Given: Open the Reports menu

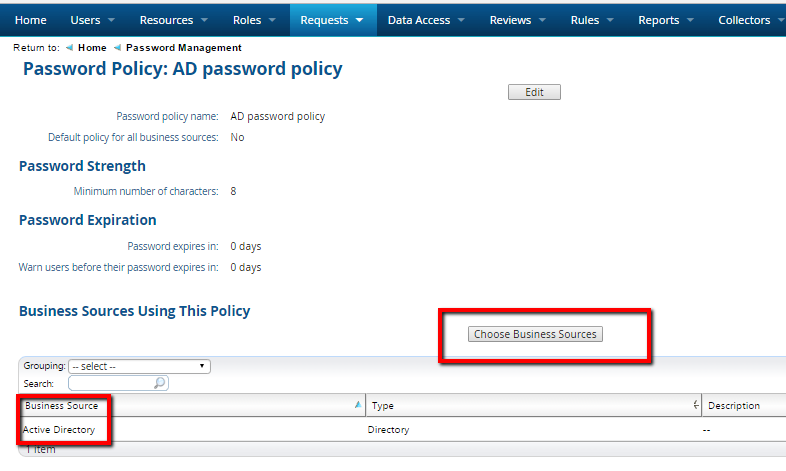Looking at the screenshot, I should [667, 20].
